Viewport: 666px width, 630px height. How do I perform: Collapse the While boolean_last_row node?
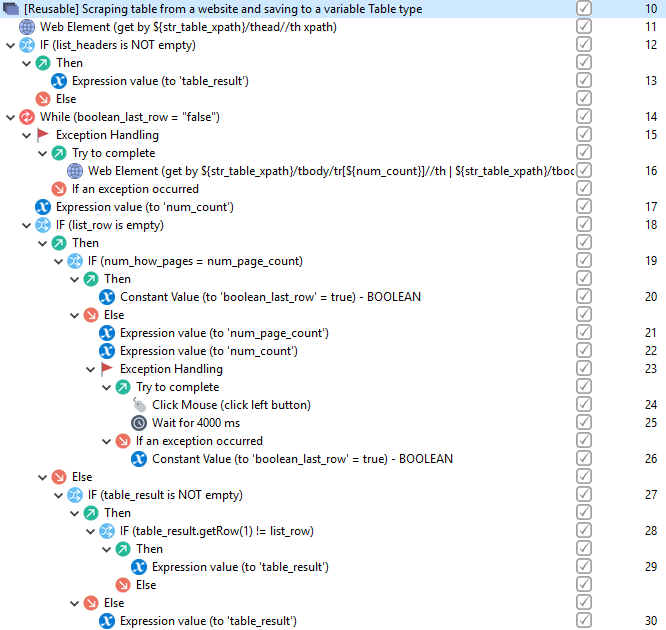click(x=11, y=118)
